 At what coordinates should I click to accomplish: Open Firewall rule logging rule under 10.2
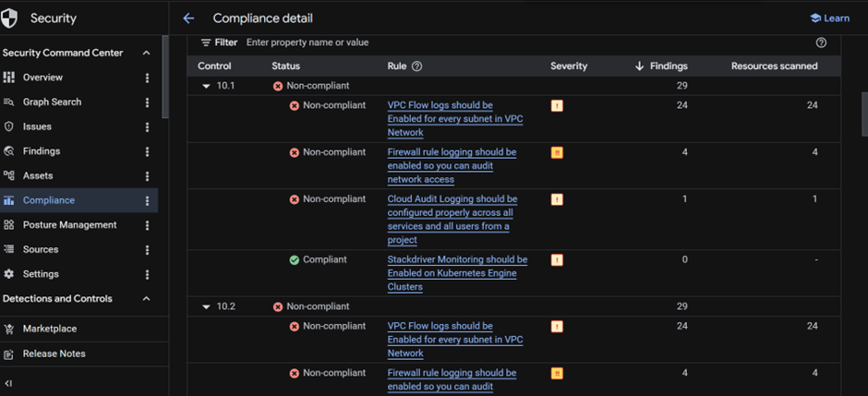[x=452, y=380]
